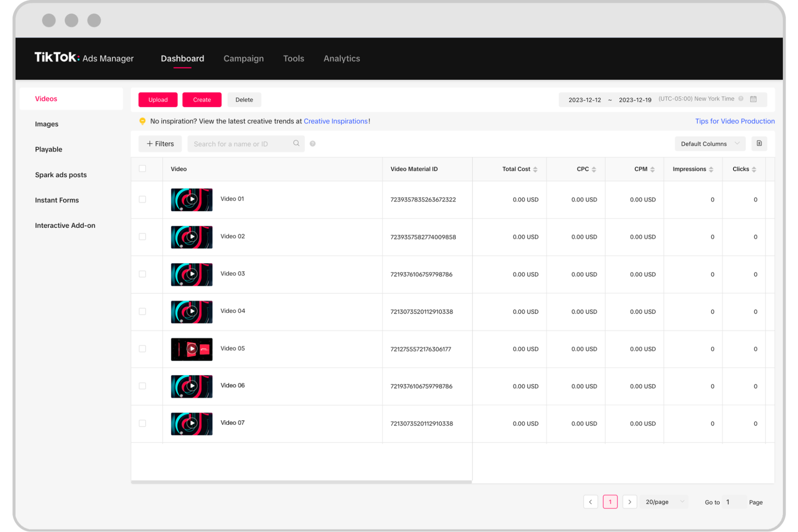The image size is (798, 532).
Task: Click the Upload button
Action: pyautogui.click(x=158, y=99)
